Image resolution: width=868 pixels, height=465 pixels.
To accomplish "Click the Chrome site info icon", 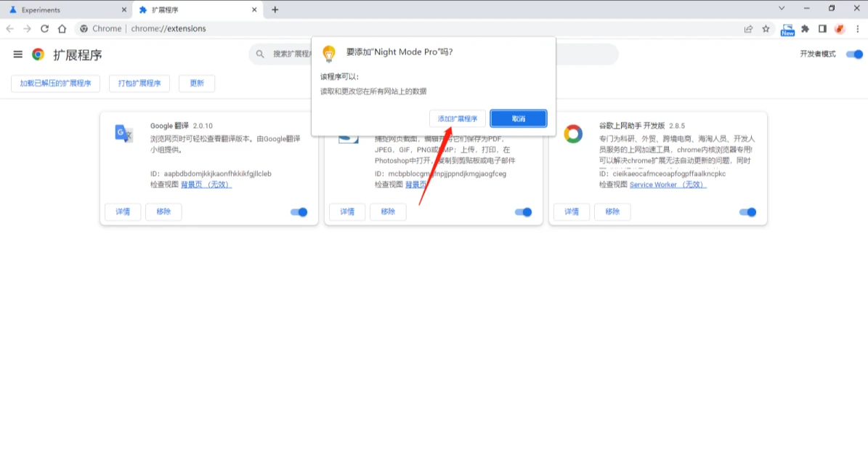I will click(84, 29).
